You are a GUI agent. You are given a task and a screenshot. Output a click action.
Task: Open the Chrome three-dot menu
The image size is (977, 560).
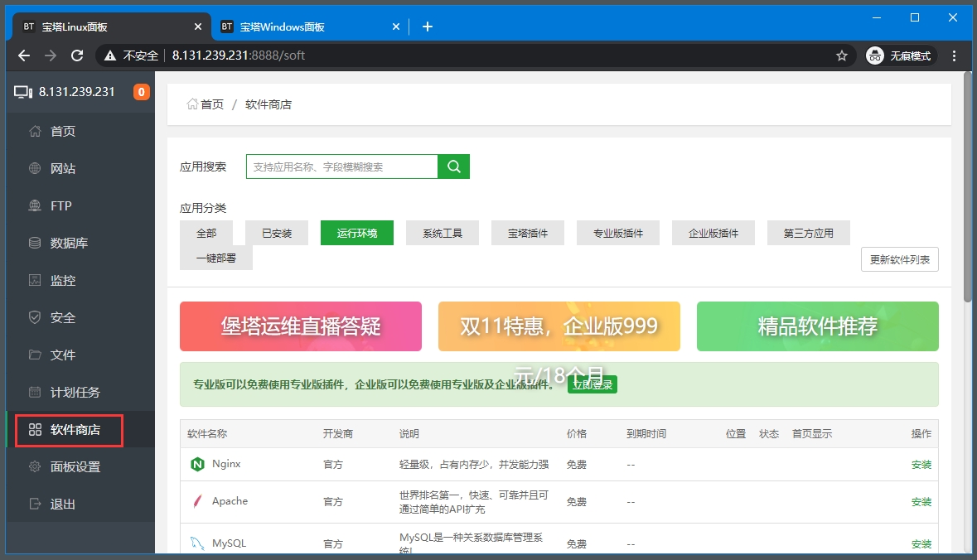[x=955, y=56]
